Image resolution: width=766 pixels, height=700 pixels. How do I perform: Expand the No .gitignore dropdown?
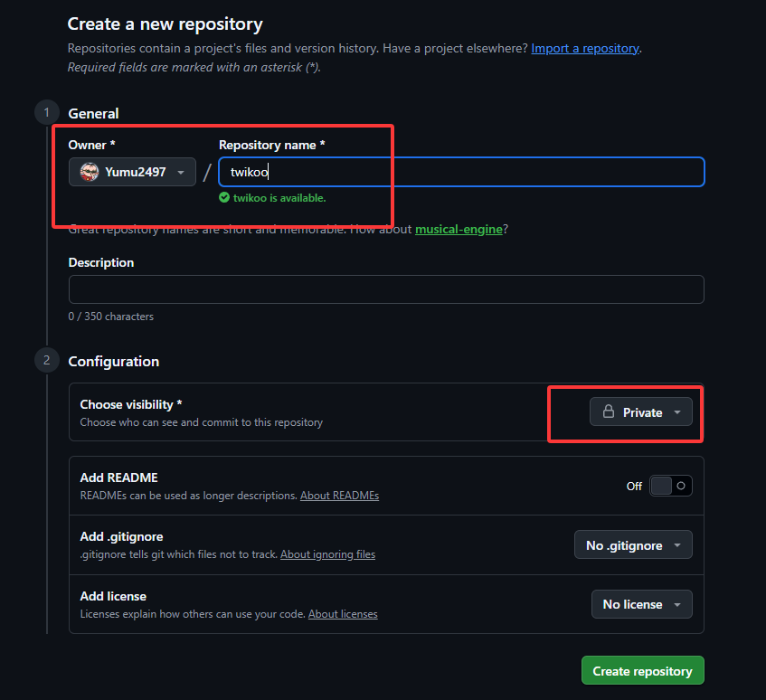pos(633,545)
